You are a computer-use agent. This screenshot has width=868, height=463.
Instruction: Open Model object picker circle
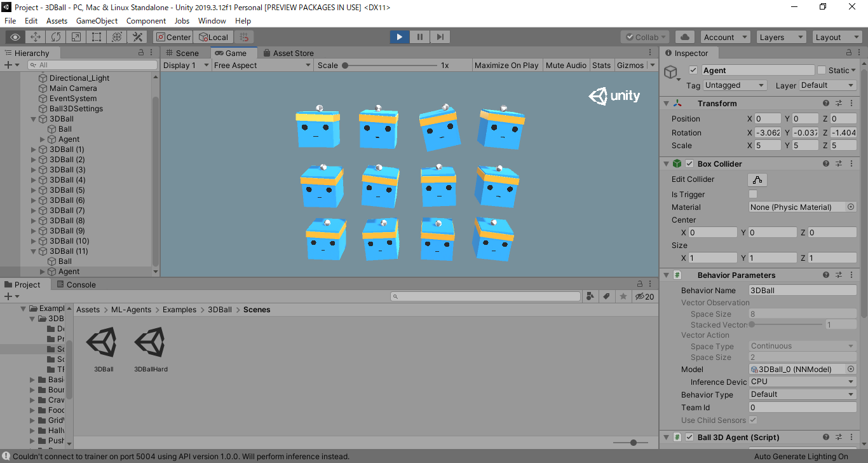851,369
